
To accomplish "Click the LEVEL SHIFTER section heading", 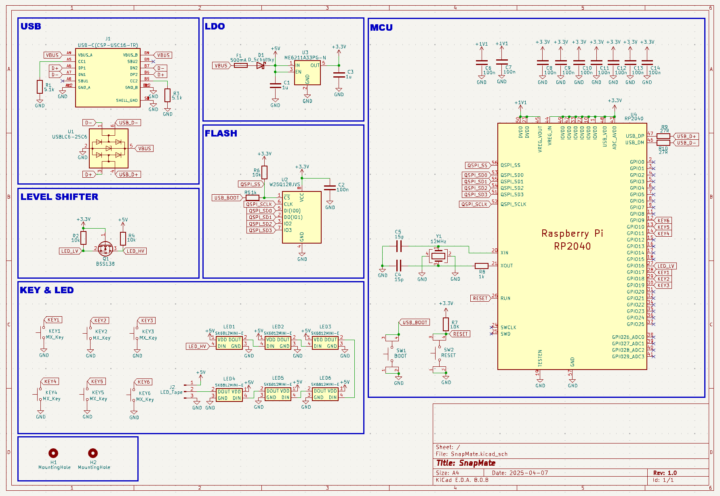I will pos(59,197).
